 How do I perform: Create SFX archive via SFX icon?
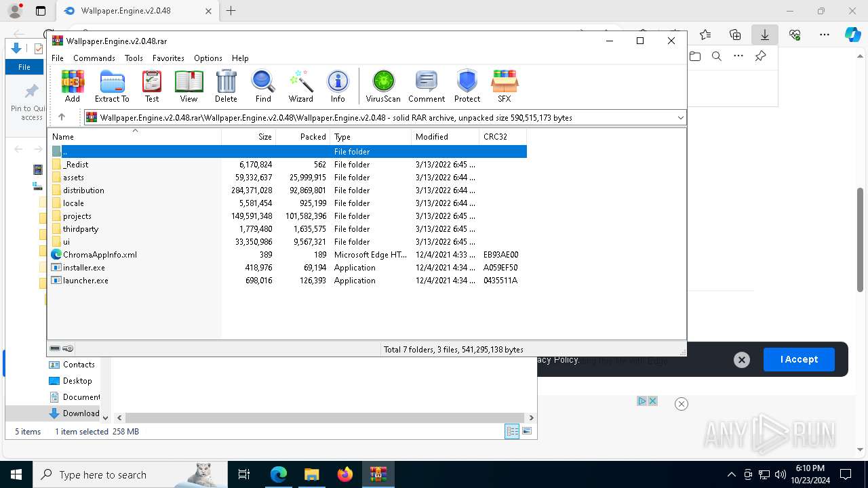point(505,86)
